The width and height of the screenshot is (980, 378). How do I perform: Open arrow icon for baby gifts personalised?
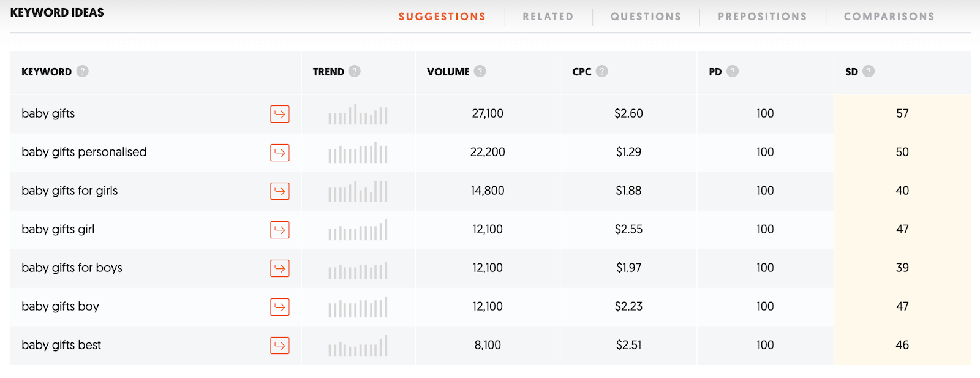point(280,153)
